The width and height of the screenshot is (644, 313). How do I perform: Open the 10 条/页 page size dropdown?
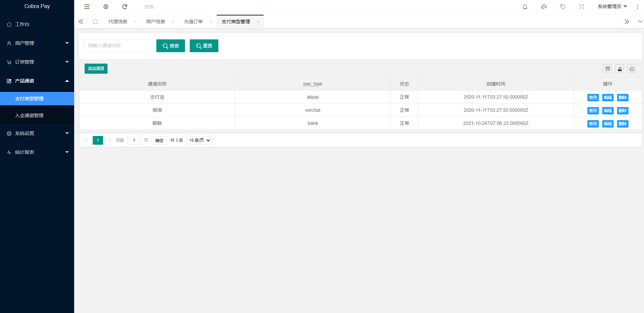coord(199,140)
